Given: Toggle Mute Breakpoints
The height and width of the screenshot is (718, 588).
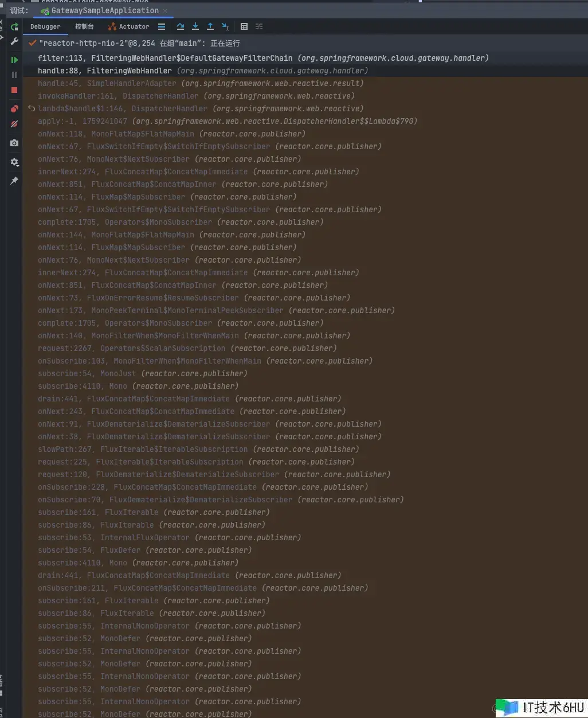Looking at the screenshot, I should coord(14,124).
